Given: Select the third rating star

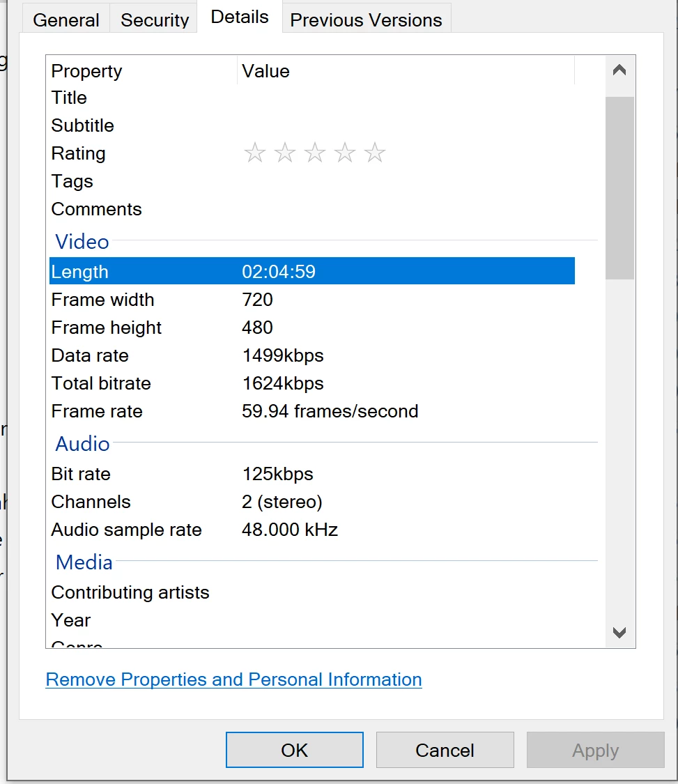Looking at the screenshot, I should (315, 153).
